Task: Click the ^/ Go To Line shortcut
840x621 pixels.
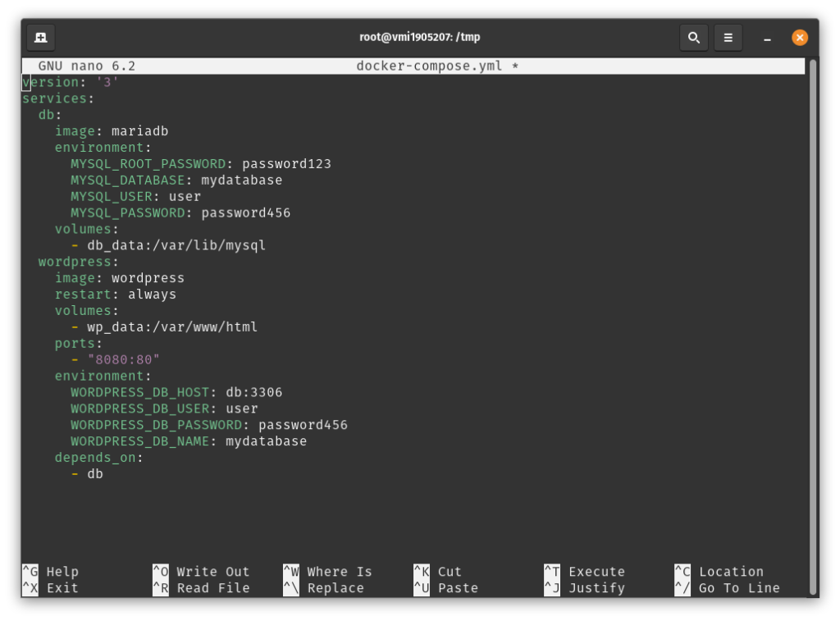Action: pyautogui.click(x=727, y=588)
